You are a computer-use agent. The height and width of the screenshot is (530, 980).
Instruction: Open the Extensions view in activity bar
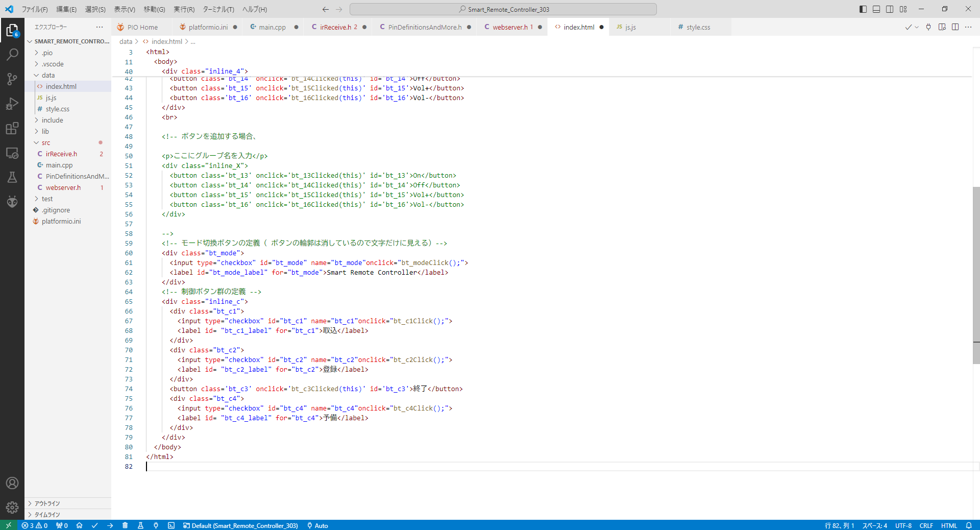(x=12, y=128)
